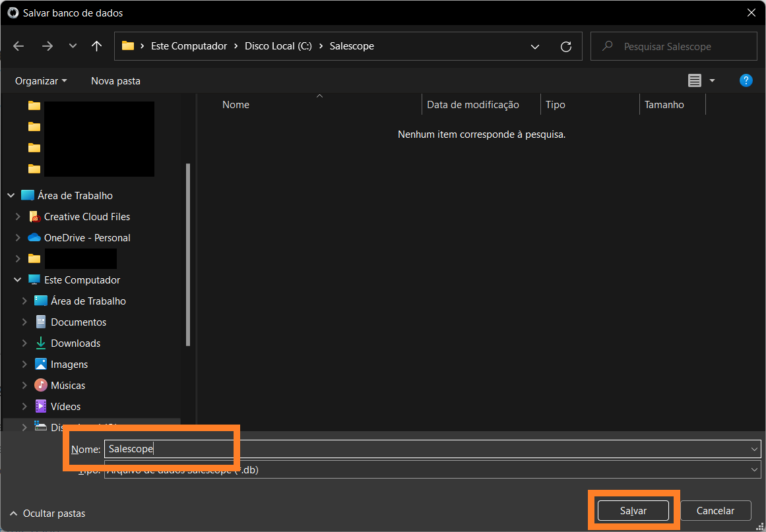Image resolution: width=766 pixels, height=532 pixels.
Task: Expand the Músicas folder node
Action: [24, 385]
